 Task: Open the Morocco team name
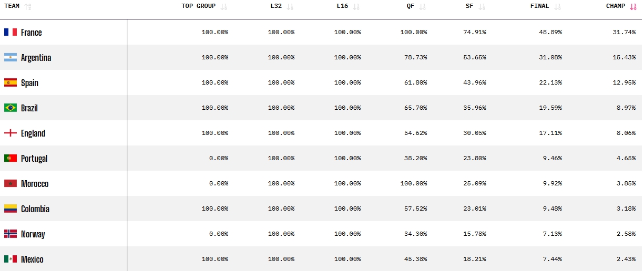click(35, 184)
